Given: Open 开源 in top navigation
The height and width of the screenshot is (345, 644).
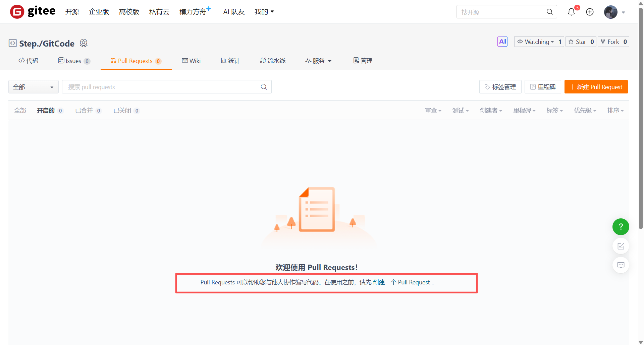Looking at the screenshot, I should [x=72, y=12].
